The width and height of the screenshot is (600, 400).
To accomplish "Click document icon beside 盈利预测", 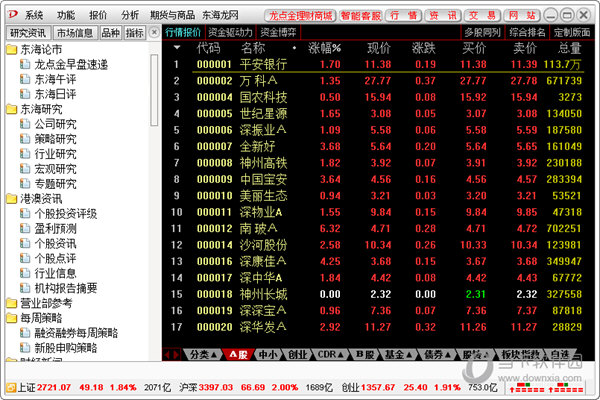I will coord(25,229).
